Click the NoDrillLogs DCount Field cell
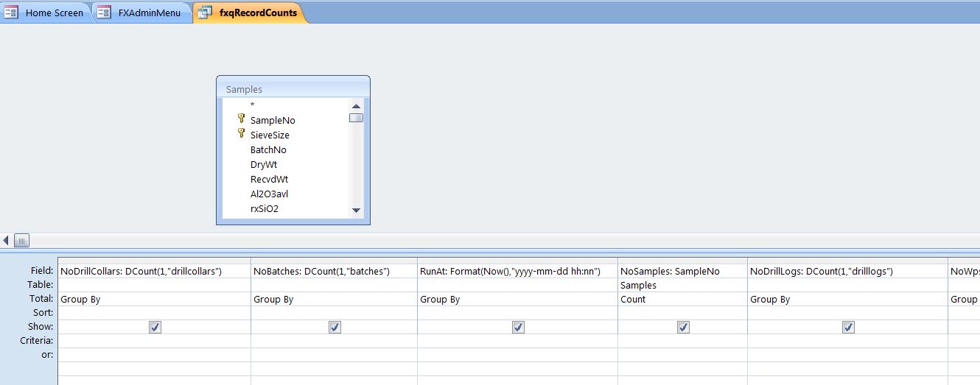The width and height of the screenshot is (980, 385). tap(847, 271)
